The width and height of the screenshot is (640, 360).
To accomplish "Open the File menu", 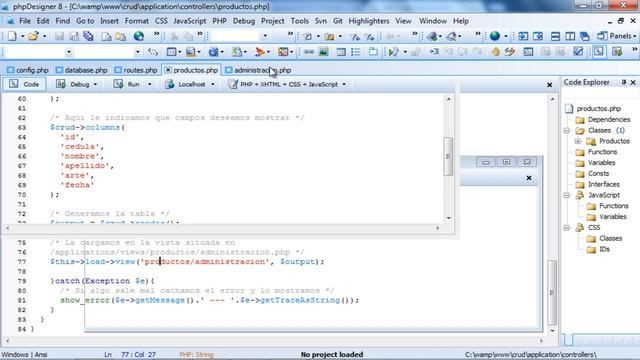I will (x=24, y=21).
